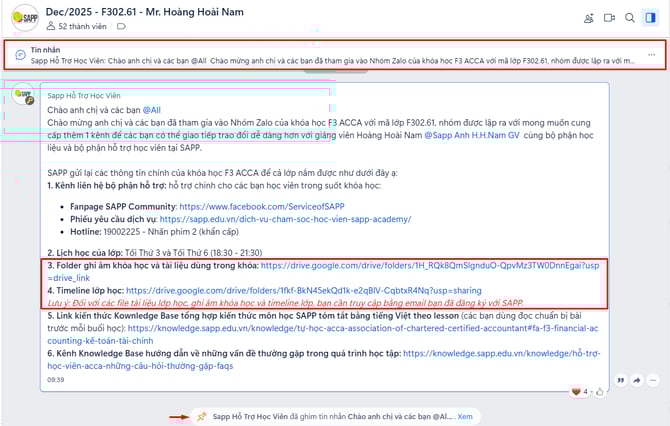Start a video call with the group
The height and width of the screenshot is (426, 670).
(x=609, y=17)
